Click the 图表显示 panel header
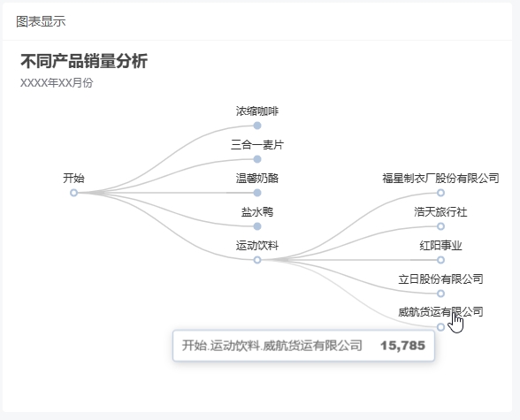Screen dimensions: 520x420 click(x=41, y=21)
